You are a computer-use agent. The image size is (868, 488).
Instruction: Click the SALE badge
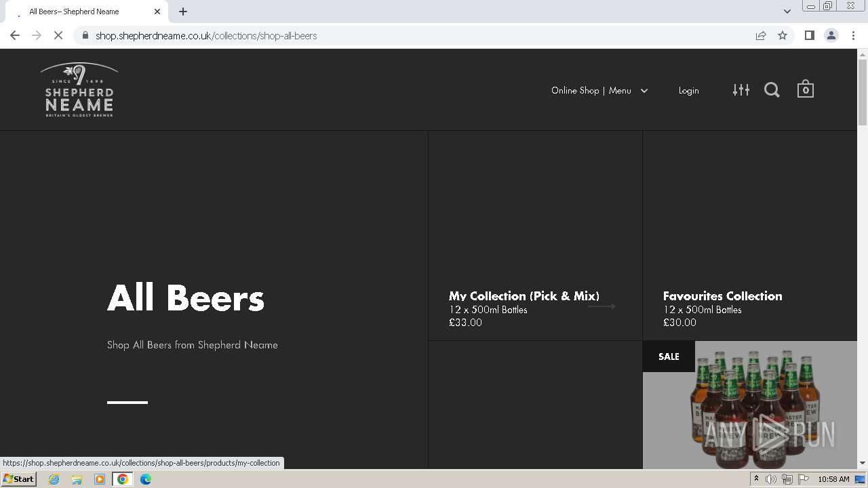click(x=669, y=357)
